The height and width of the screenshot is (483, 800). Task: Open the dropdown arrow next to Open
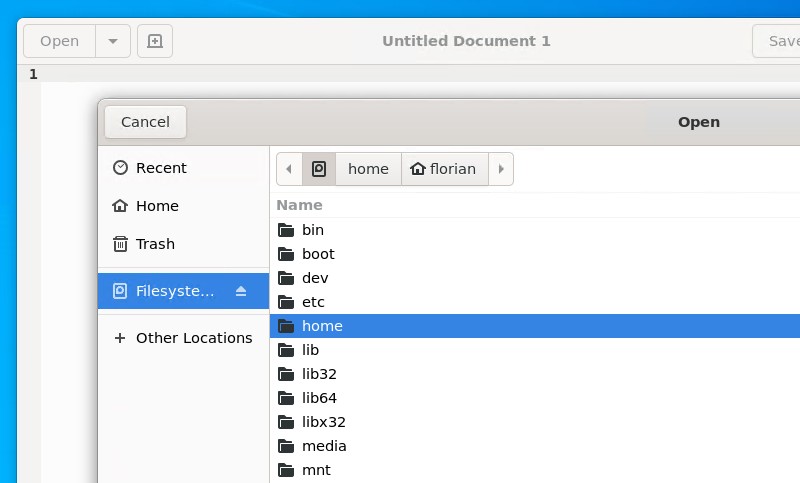[x=112, y=41]
